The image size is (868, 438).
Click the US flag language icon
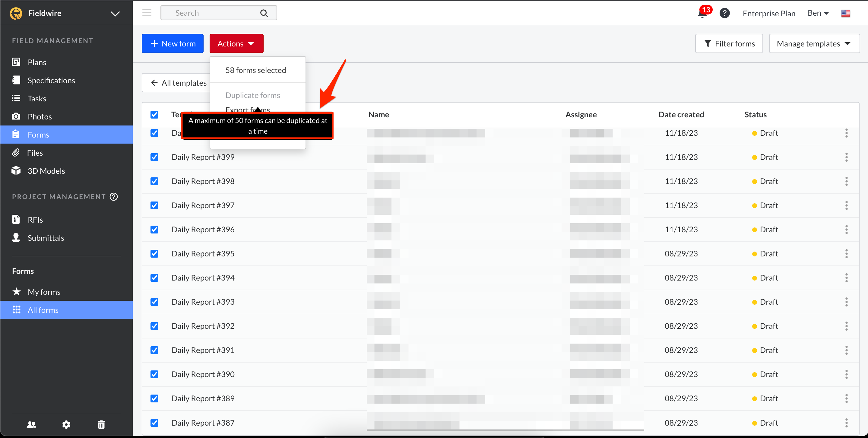(845, 14)
